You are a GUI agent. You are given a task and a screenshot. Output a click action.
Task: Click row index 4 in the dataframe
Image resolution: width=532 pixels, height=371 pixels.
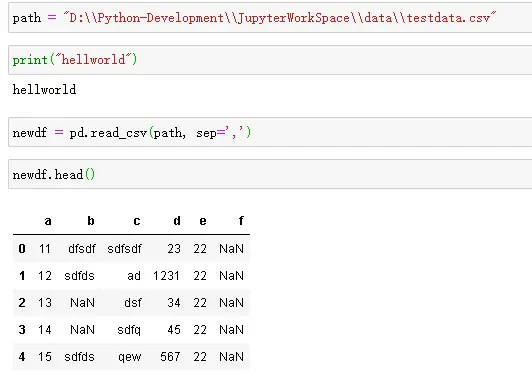pos(22,357)
